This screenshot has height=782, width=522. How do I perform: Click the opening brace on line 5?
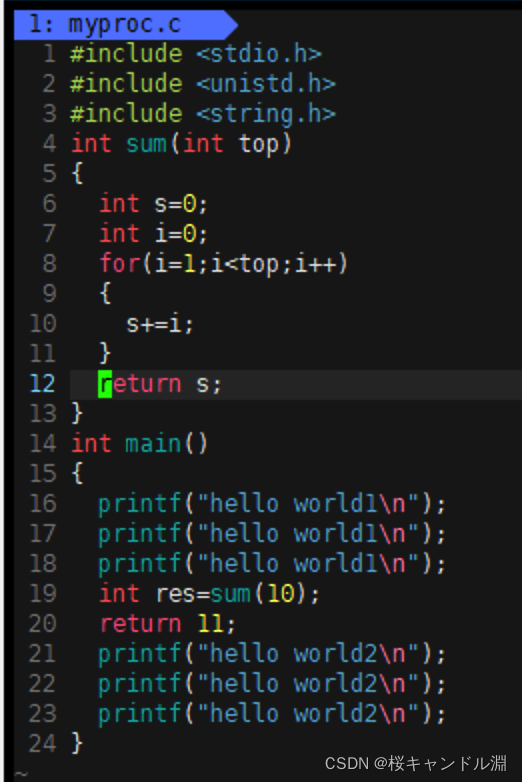pyautogui.click(x=77, y=174)
